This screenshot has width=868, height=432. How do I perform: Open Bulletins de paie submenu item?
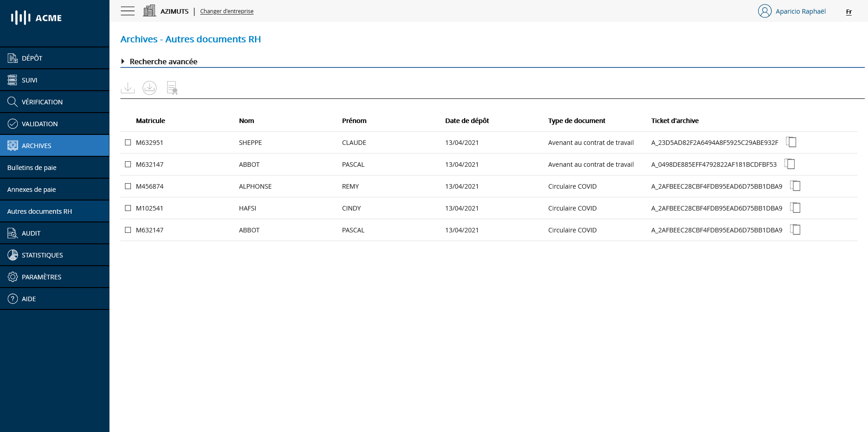pos(32,168)
